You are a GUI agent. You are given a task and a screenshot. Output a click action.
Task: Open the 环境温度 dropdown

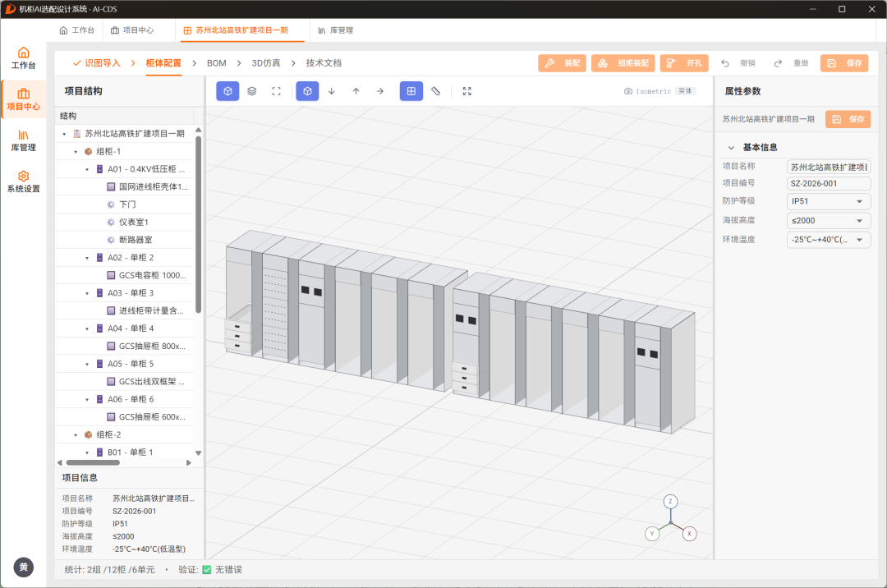click(829, 240)
